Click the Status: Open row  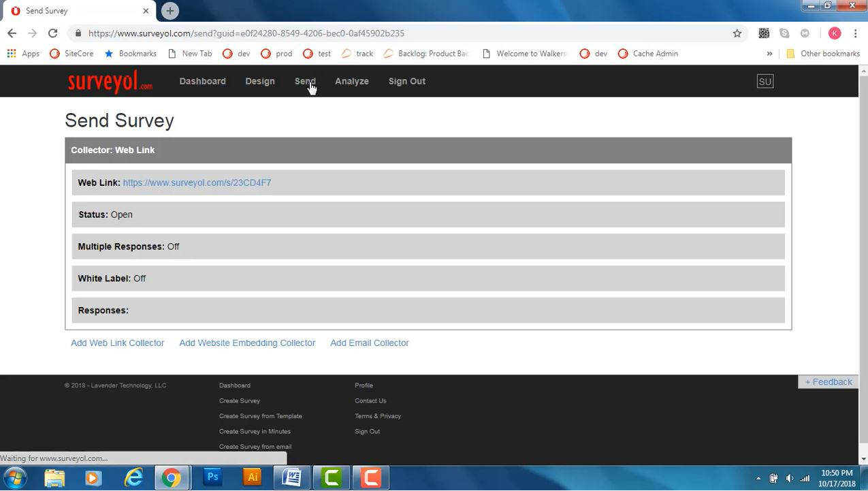[x=428, y=215]
